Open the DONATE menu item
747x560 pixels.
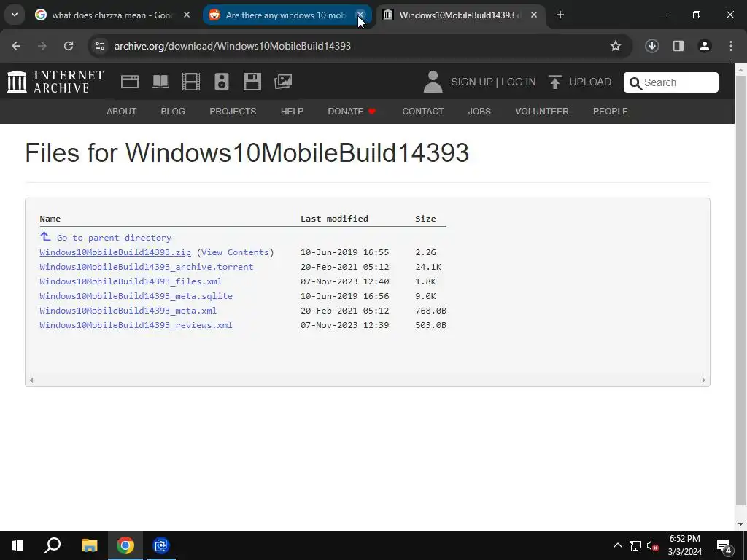[352, 112]
